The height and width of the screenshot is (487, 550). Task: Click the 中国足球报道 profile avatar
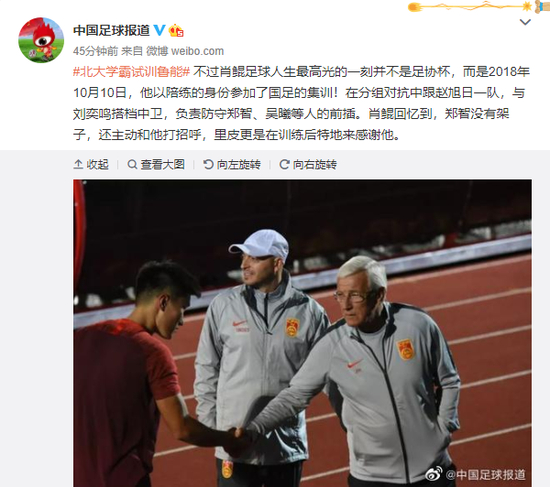tap(41, 40)
